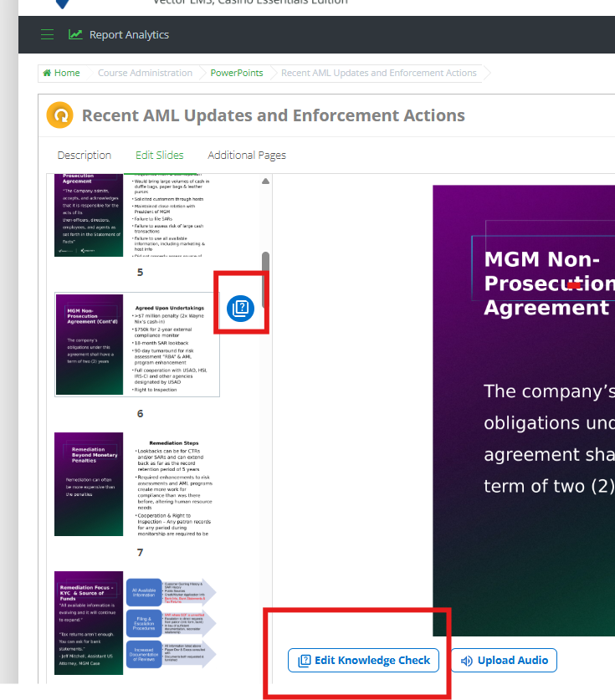Click the Report Analytics chart icon
The image size is (615, 700).
pyautogui.click(x=75, y=34)
